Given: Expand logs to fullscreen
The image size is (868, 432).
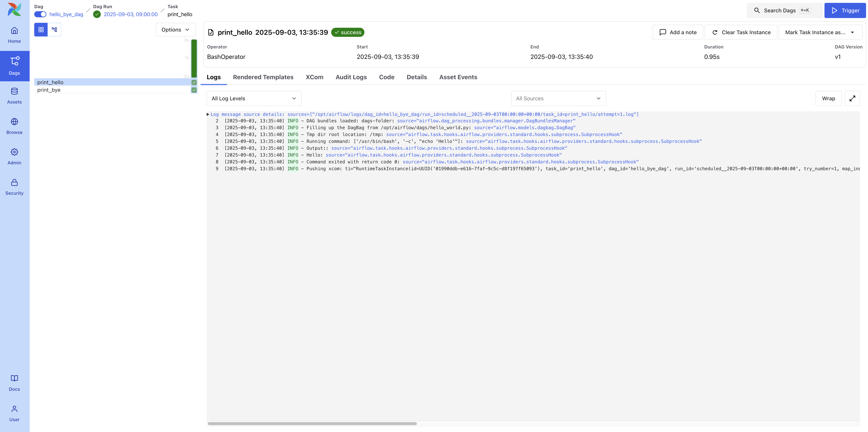Looking at the screenshot, I should pyautogui.click(x=852, y=98).
